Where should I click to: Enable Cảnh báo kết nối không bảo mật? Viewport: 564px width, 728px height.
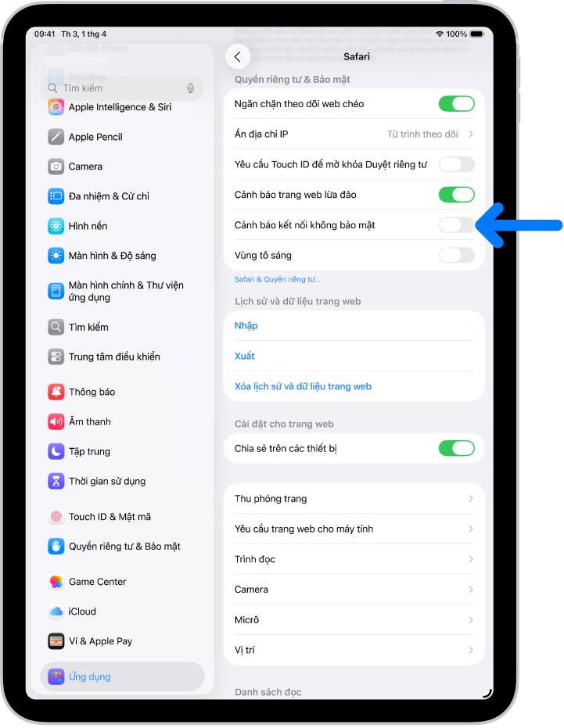[456, 224]
